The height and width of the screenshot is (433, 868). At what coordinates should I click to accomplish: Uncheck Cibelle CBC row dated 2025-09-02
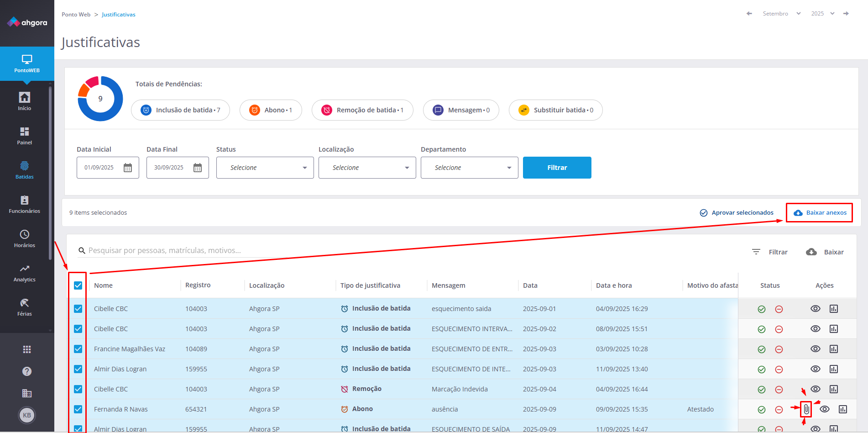(x=78, y=329)
